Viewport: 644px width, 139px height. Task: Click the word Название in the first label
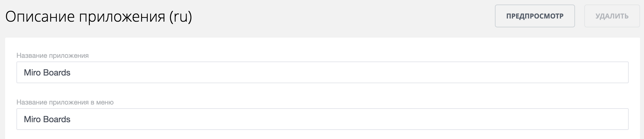click(x=32, y=56)
